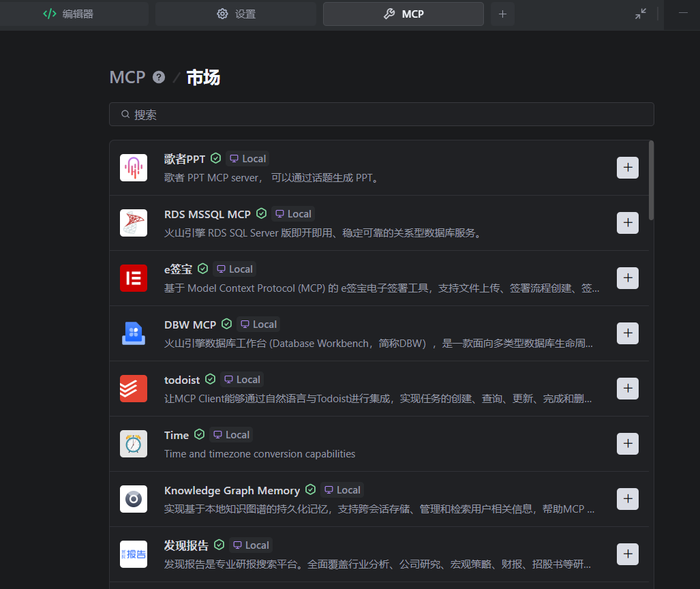
Task: Switch to the 编辑器 tab
Action: point(74,14)
